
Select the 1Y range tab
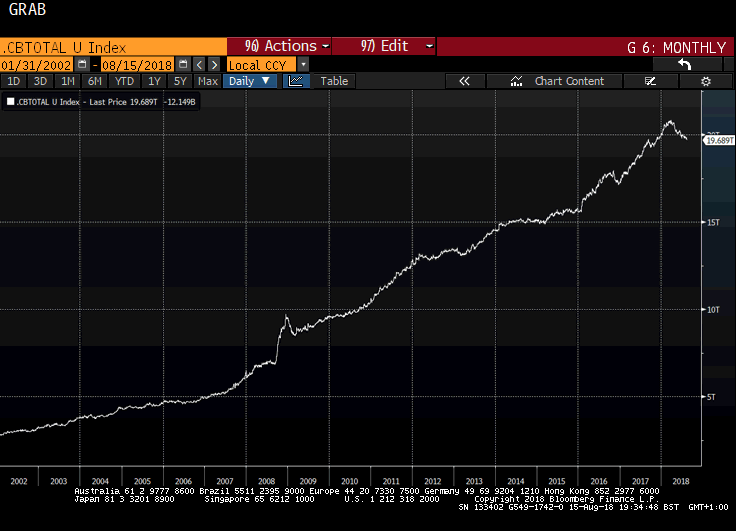[x=154, y=81]
